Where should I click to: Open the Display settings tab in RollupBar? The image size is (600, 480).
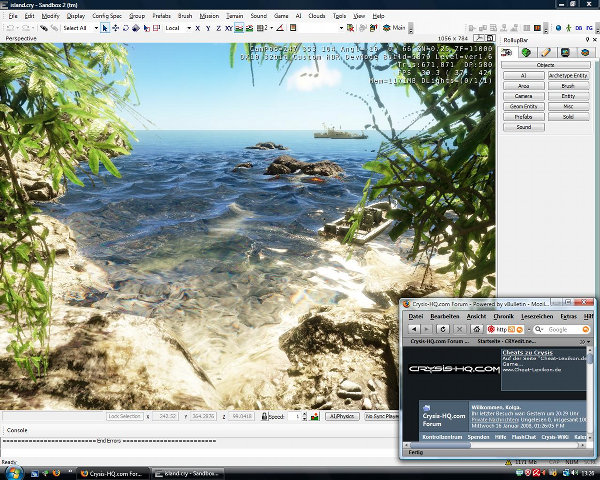[x=565, y=52]
